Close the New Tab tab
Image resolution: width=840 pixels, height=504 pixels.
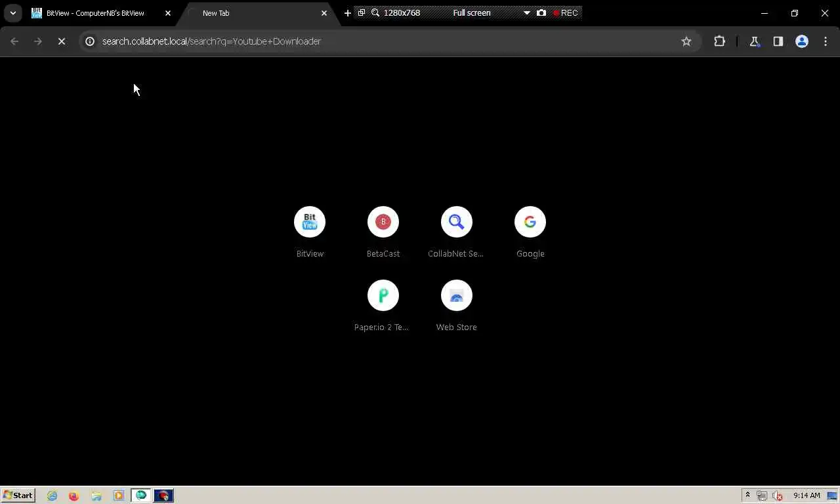tap(324, 13)
